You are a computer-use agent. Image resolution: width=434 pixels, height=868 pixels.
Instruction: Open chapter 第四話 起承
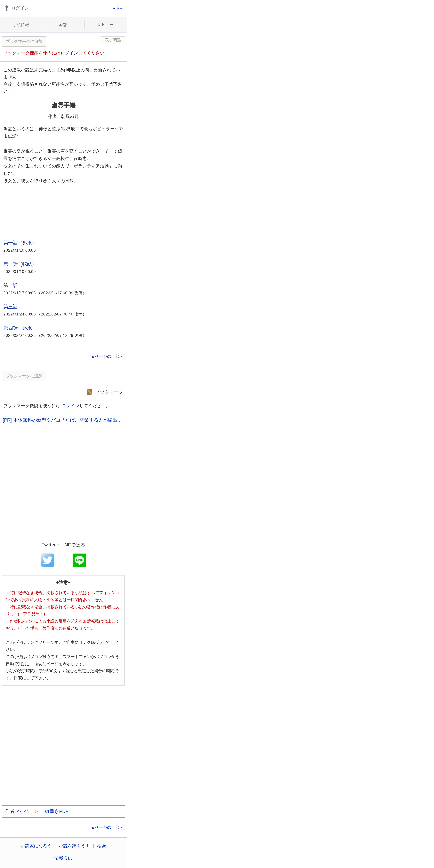pos(17,328)
